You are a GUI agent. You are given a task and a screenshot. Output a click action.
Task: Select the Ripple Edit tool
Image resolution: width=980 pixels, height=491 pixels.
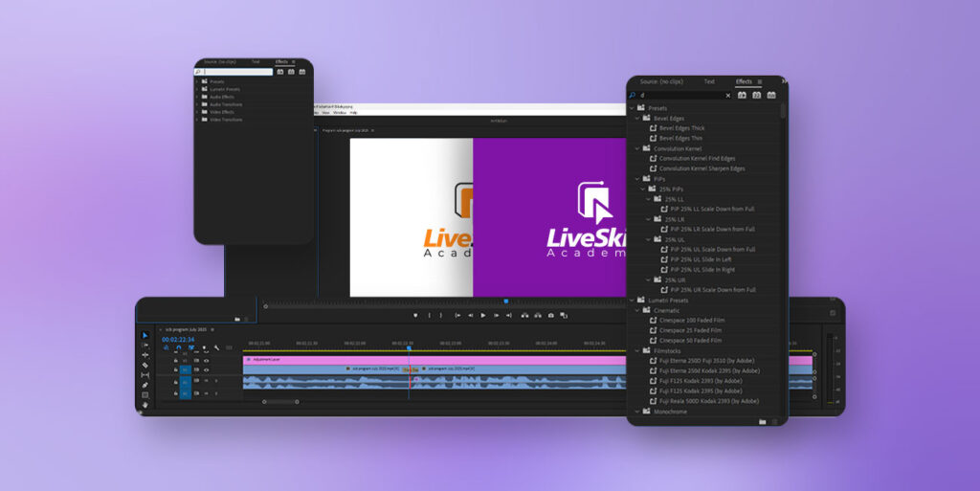(145, 355)
